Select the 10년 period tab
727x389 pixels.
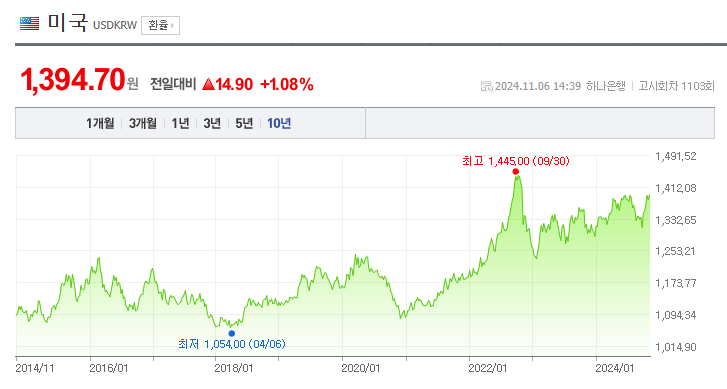click(x=279, y=123)
